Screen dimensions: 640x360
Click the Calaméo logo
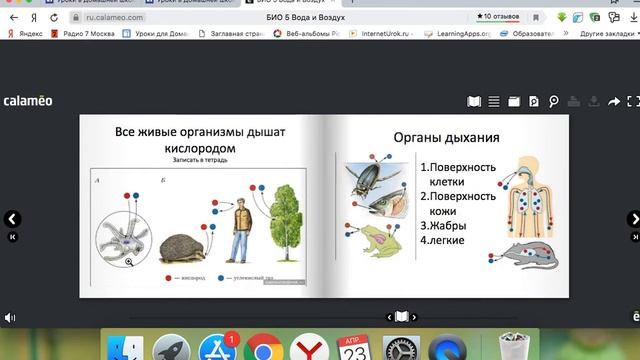click(28, 101)
